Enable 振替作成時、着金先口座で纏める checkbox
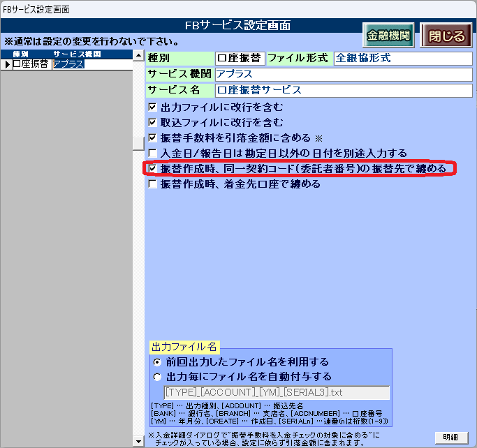 click(x=153, y=184)
